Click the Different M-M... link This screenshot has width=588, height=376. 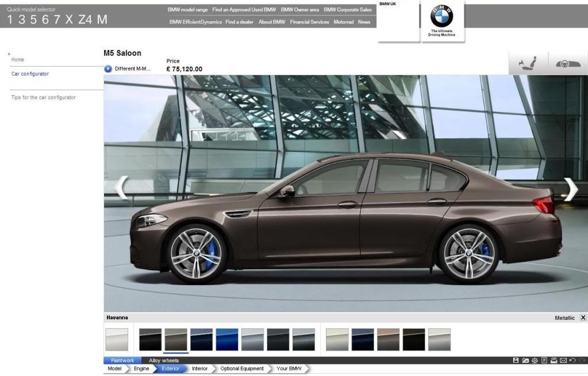pyautogui.click(x=132, y=69)
